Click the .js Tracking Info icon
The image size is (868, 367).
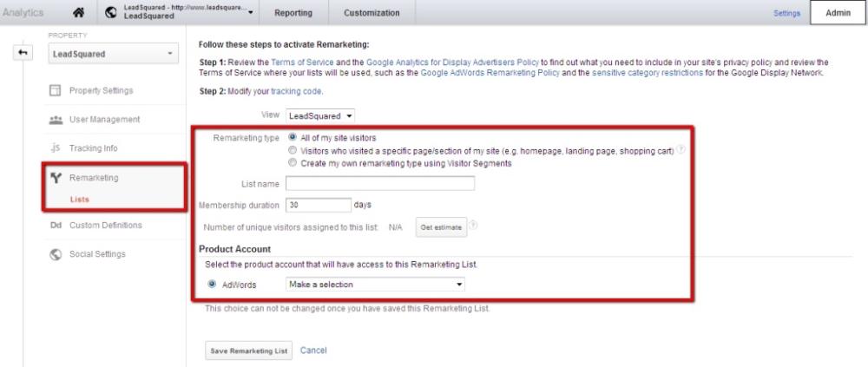(55, 147)
